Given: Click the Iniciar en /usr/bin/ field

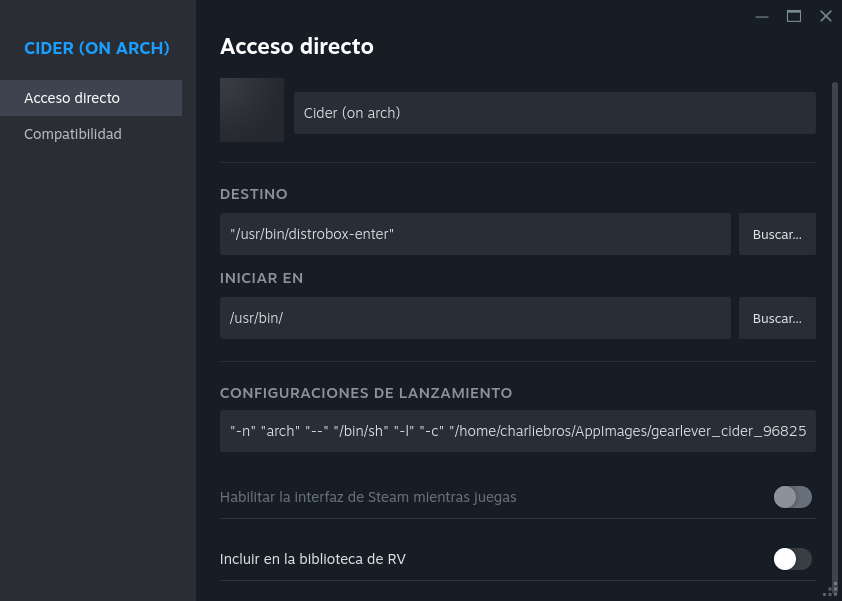Looking at the screenshot, I should pos(475,318).
